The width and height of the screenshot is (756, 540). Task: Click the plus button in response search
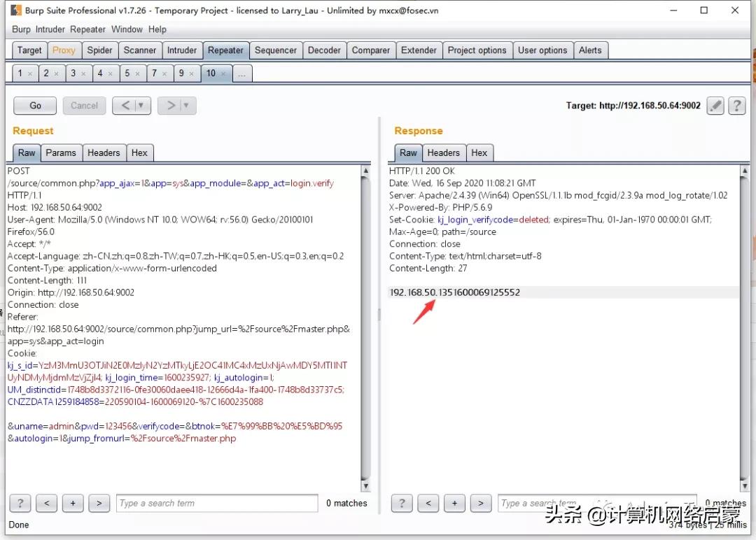pos(454,504)
